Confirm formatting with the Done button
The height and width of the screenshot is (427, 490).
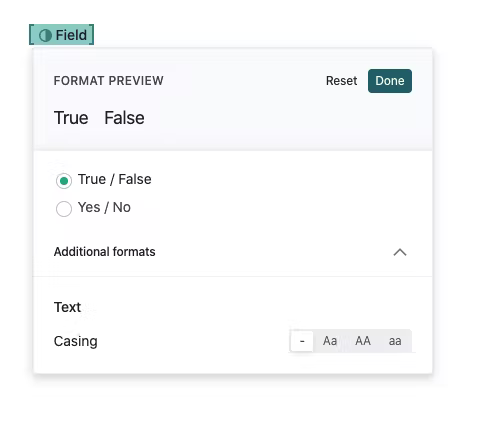(x=390, y=81)
